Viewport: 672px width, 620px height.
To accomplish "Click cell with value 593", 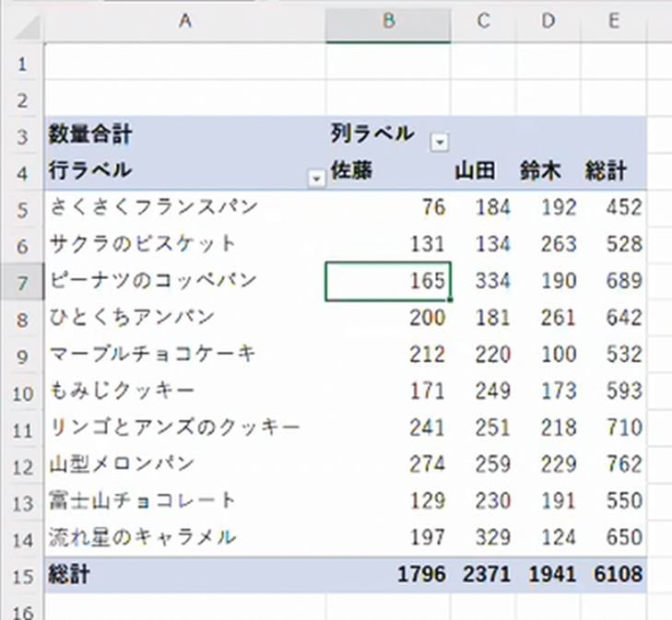I will [614, 391].
